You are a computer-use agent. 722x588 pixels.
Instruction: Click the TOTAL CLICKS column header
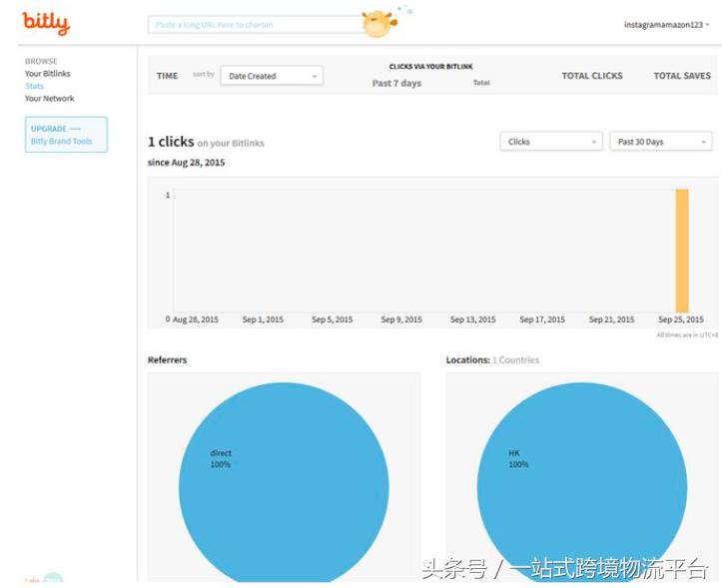(592, 76)
